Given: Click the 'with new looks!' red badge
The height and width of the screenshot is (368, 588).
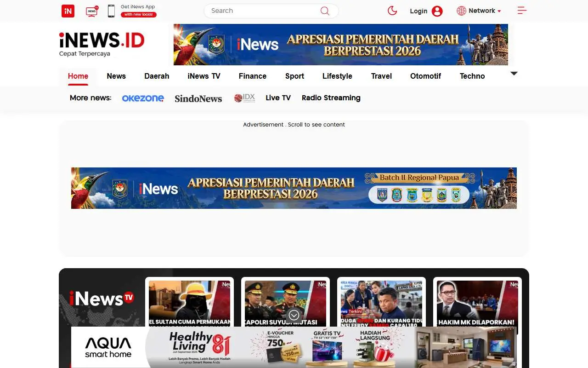Looking at the screenshot, I should tap(139, 15).
